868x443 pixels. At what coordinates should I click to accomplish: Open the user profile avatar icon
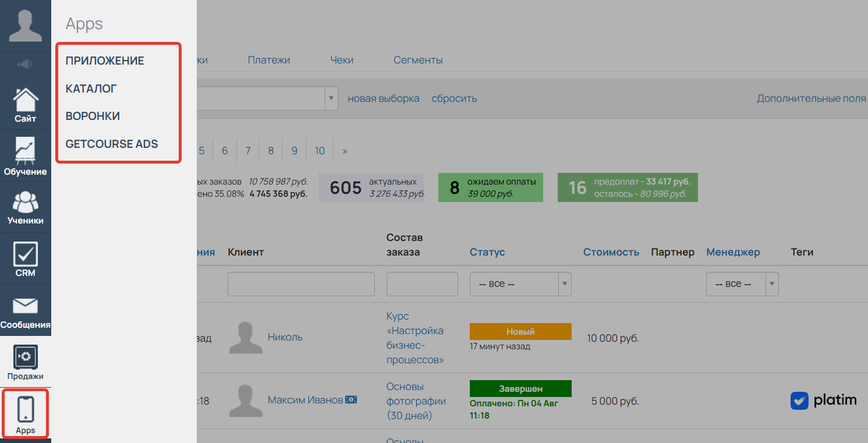[25, 25]
